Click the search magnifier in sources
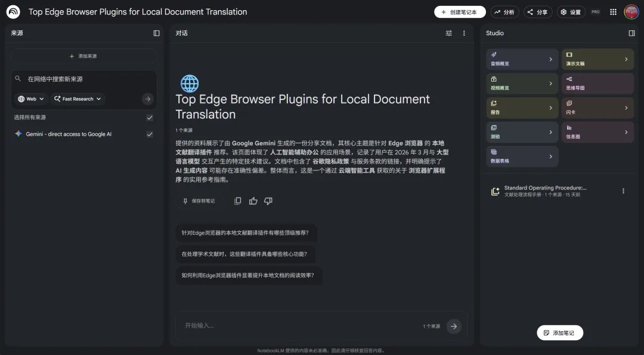The image size is (644, 355). tap(18, 79)
